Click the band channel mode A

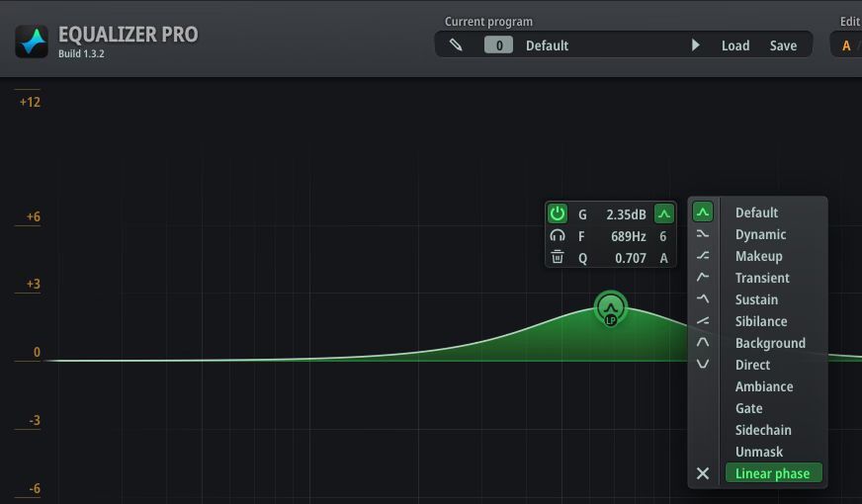663,258
